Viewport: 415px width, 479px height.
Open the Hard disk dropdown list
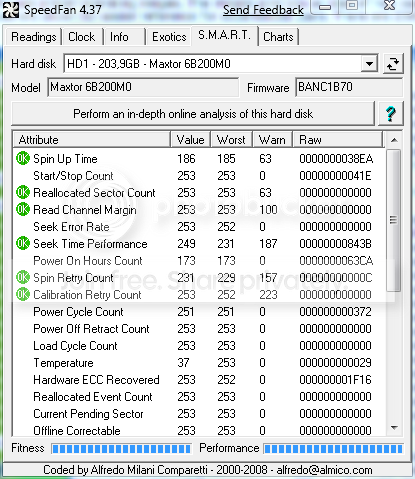pyautogui.click(x=369, y=63)
